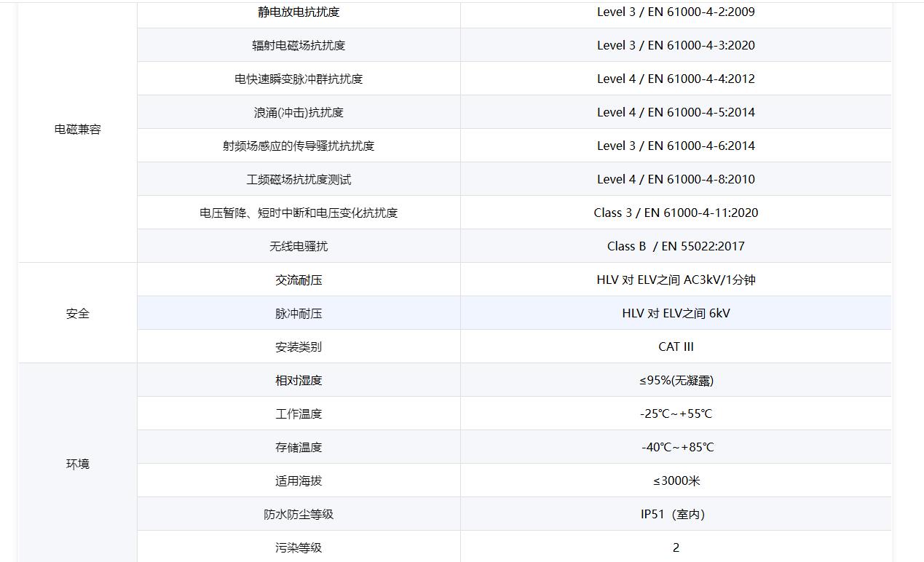Click 射频场感应的传导骚扰抗扰度 label

click(299, 146)
